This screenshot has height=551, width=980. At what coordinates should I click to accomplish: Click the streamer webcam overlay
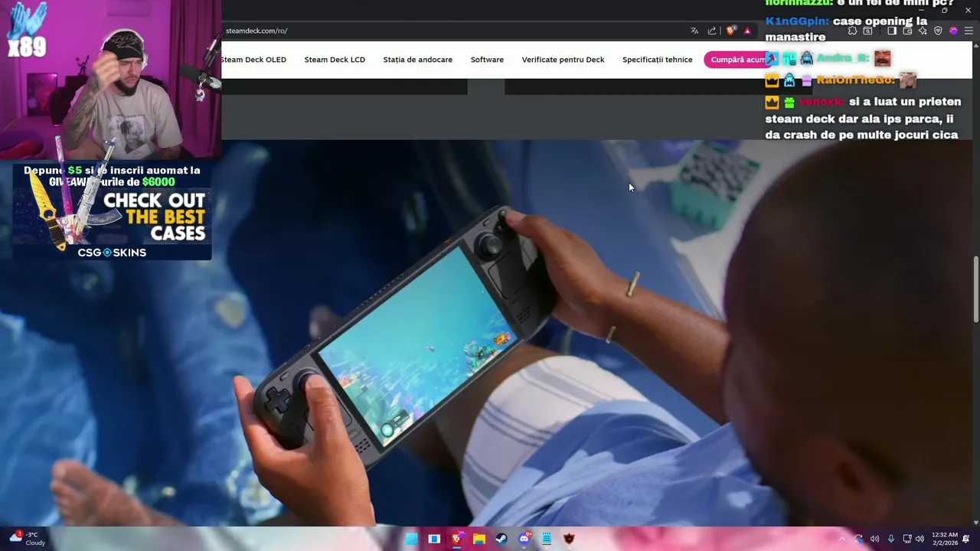point(111,80)
